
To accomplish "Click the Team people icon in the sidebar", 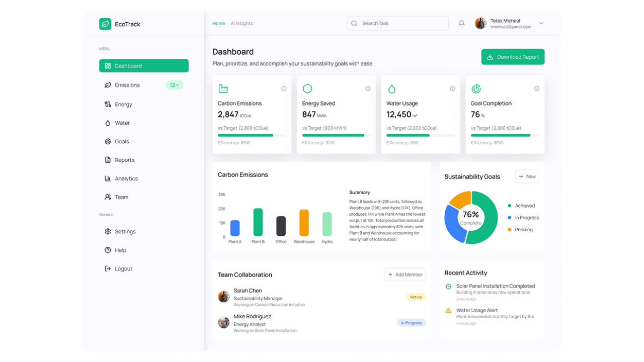I will coord(108,197).
